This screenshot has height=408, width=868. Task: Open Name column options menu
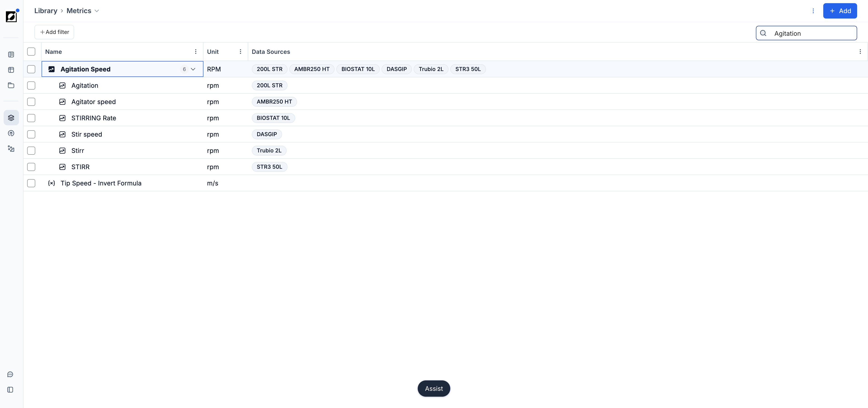[x=196, y=52]
